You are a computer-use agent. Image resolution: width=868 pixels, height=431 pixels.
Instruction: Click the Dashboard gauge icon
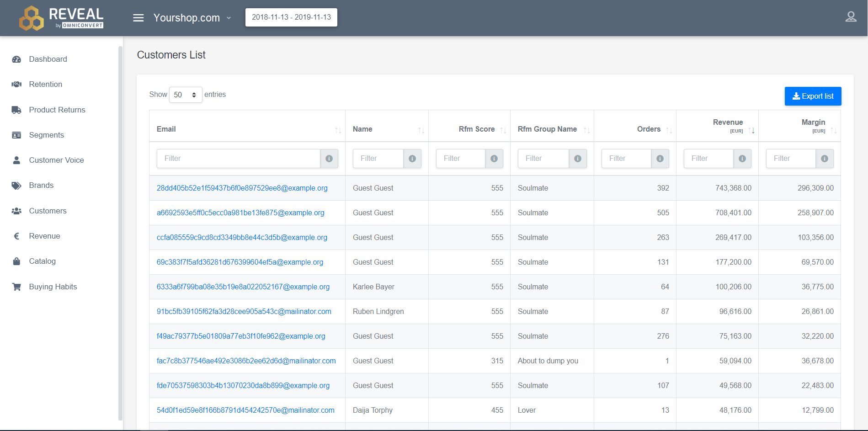tap(16, 59)
